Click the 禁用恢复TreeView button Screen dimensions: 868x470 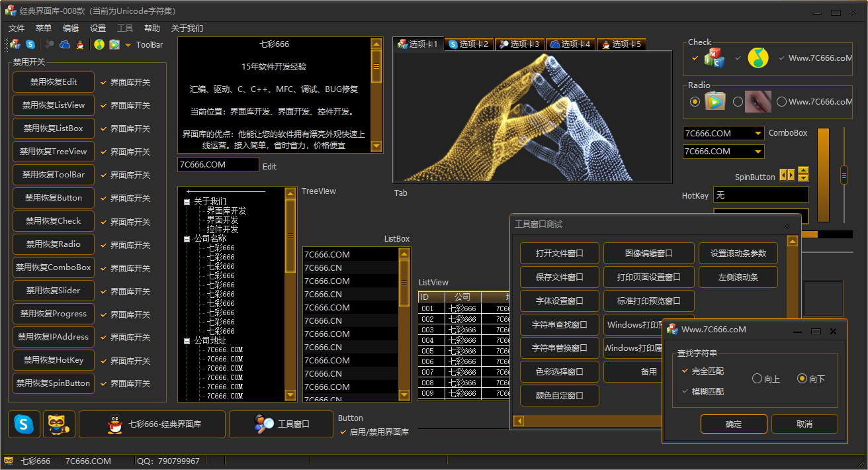click(53, 152)
